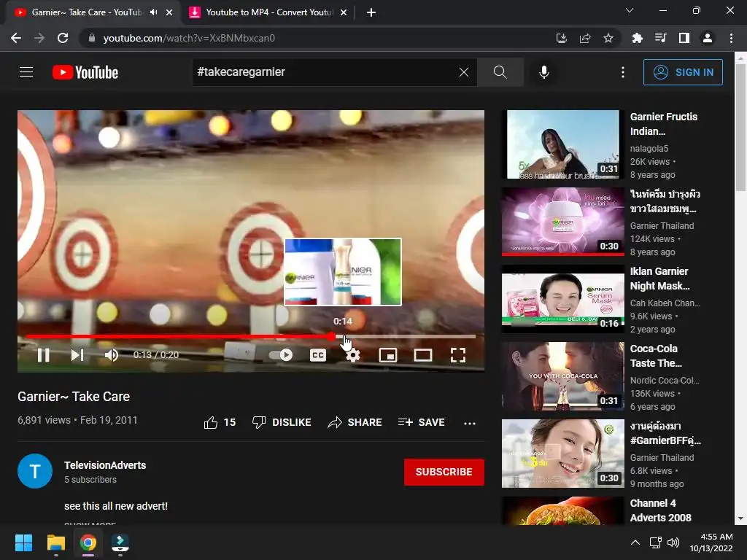Open more actions ellipsis under video
This screenshot has height=560, width=747.
pos(470,423)
